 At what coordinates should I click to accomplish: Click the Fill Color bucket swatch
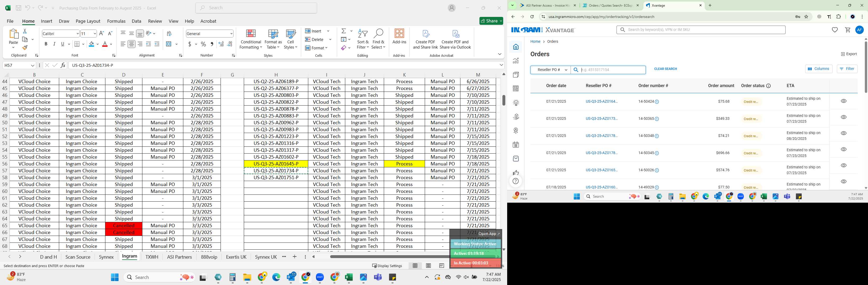coord(91,44)
